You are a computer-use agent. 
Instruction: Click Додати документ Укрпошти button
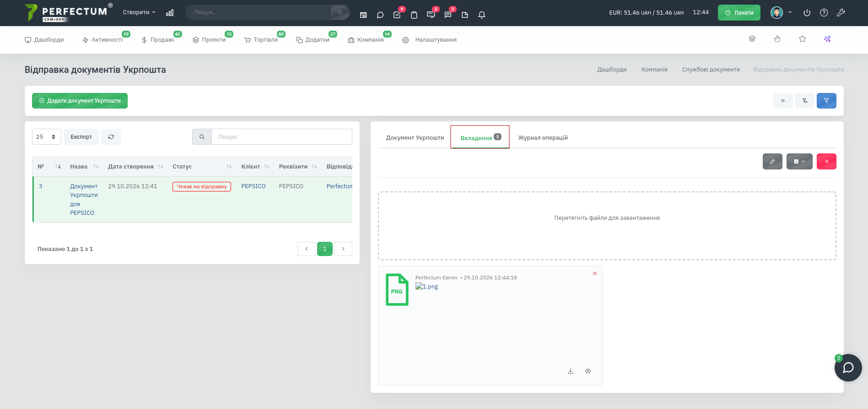(x=80, y=101)
